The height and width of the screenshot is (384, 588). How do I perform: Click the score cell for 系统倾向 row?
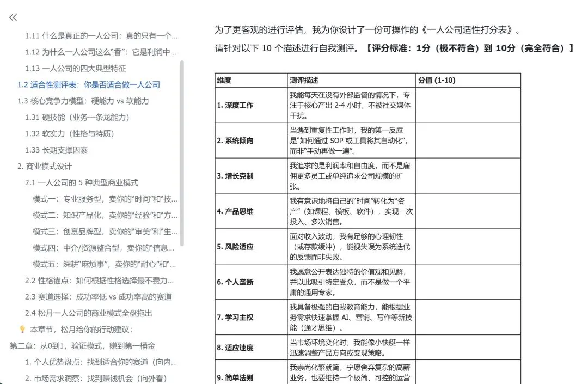tap(468, 141)
